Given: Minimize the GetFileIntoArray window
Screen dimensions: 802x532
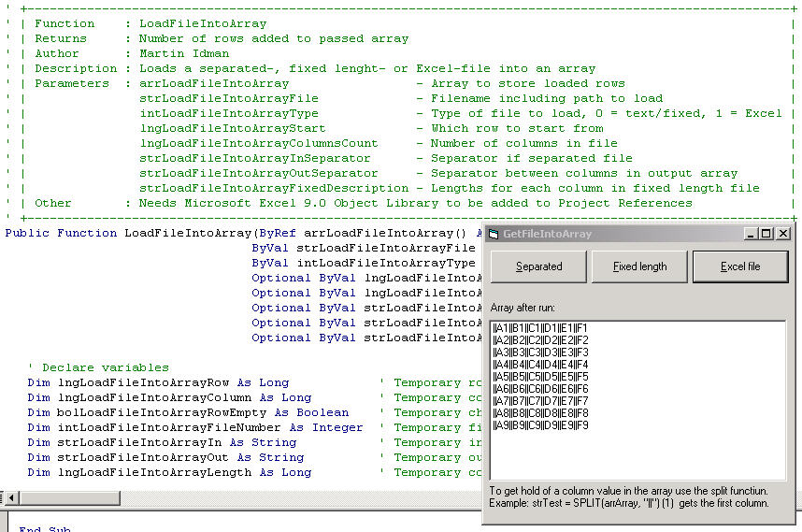Looking at the screenshot, I should 751,234.
